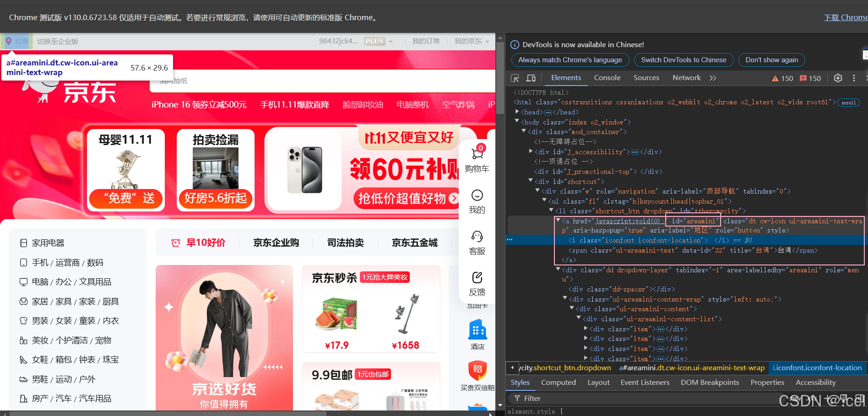Click the monitor icon beside 电脑 / 办公

click(x=23, y=282)
